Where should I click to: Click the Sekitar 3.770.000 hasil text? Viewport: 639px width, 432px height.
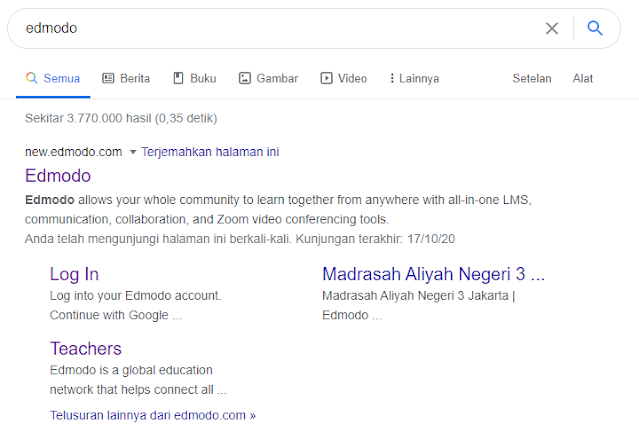(121, 118)
